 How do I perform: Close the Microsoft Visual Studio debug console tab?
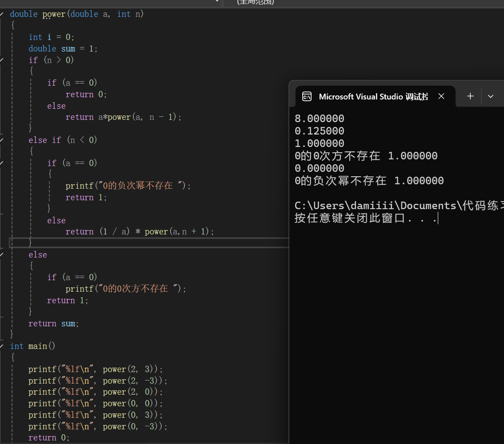[x=441, y=96]
